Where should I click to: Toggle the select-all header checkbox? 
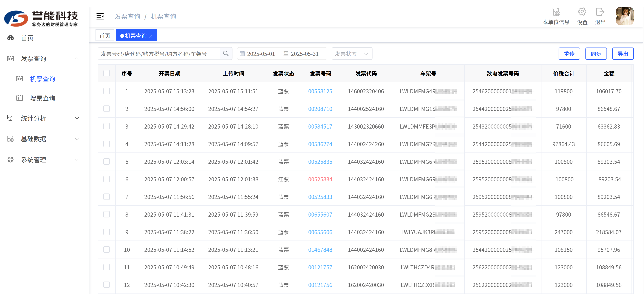tap(106, 73)
